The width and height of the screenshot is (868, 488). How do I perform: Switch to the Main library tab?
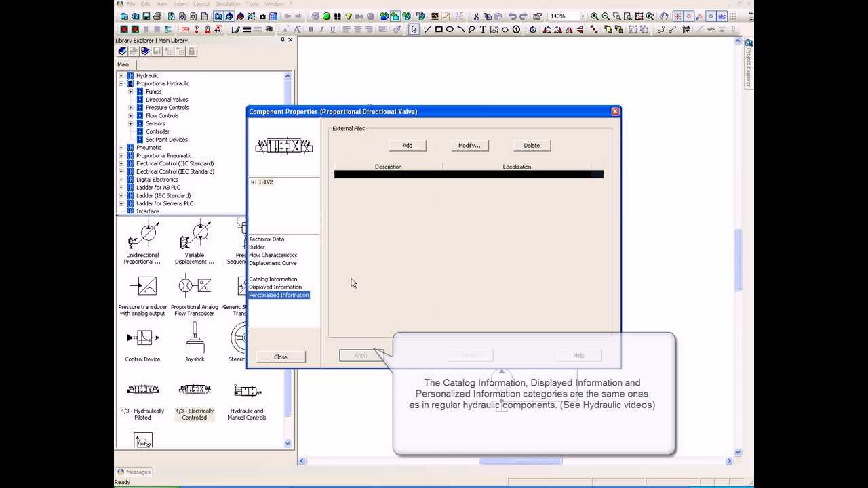point(123,64)
